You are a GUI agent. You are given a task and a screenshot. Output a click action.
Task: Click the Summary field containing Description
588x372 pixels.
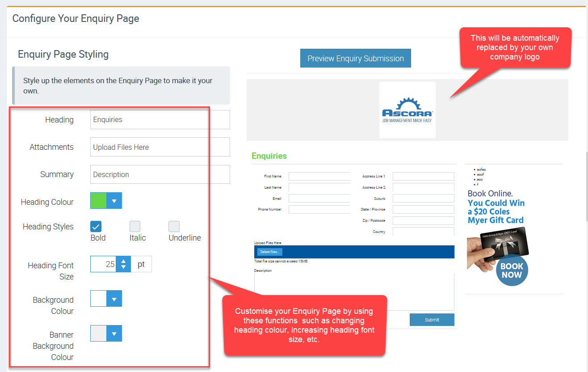(x=160, y=174)
